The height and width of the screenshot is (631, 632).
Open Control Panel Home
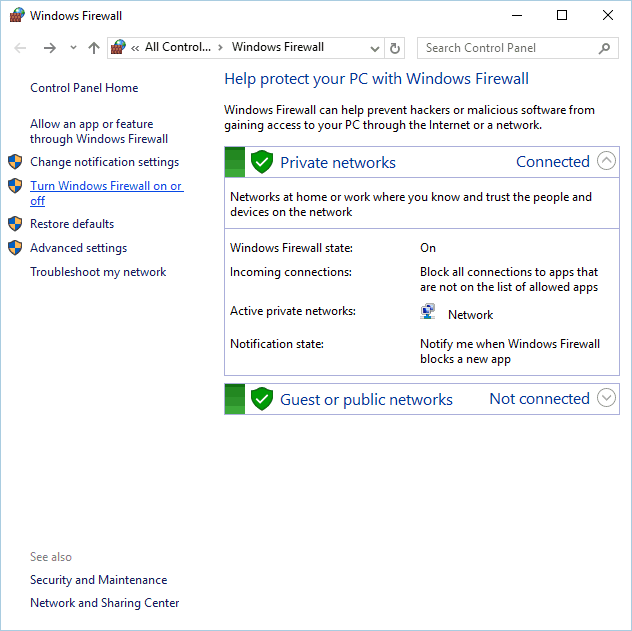click(84, 88)
